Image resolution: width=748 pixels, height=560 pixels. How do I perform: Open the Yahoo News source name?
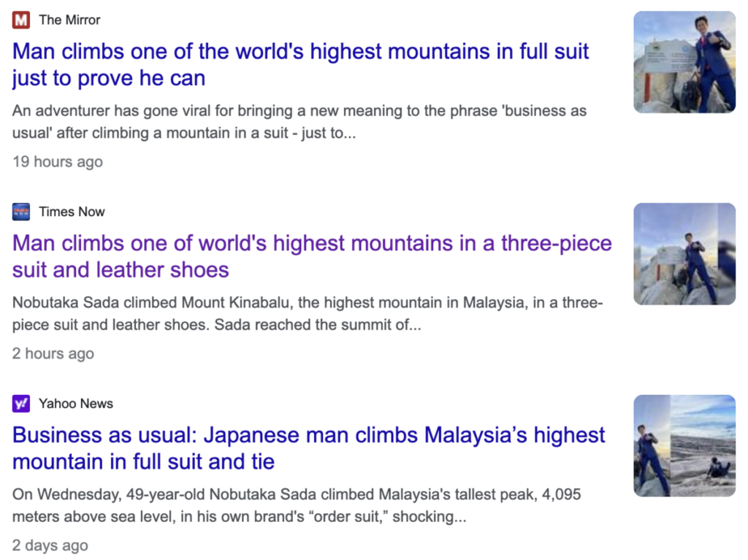point(76,403)
